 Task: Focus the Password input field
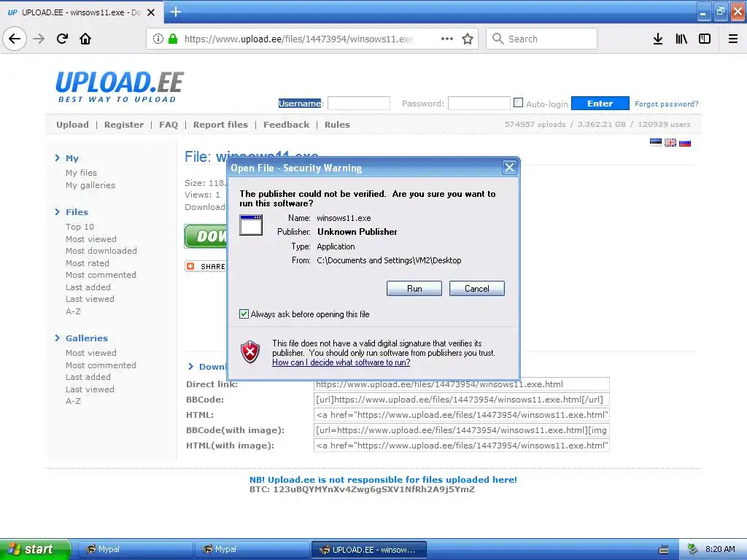[x=479, y=104]
